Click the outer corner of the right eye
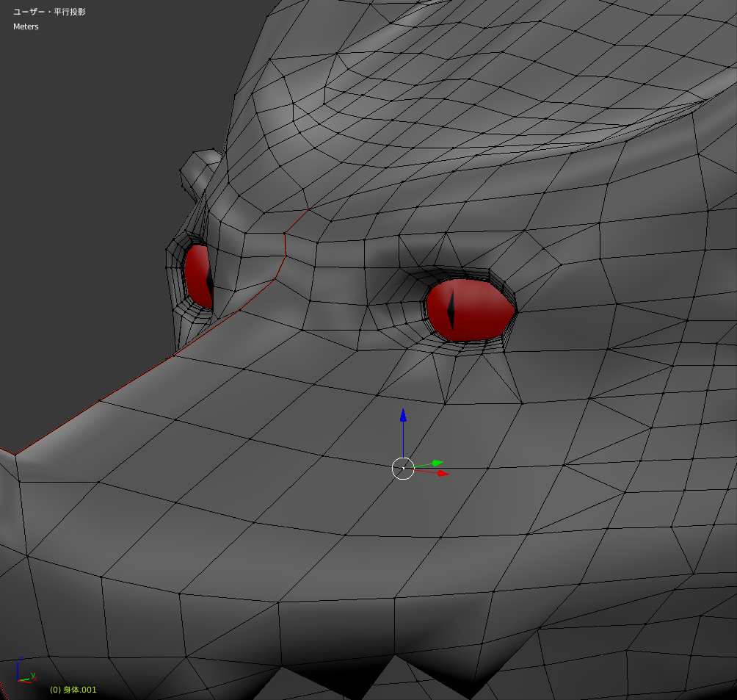This screenshot has width=737, height=700. pos(514,311)
